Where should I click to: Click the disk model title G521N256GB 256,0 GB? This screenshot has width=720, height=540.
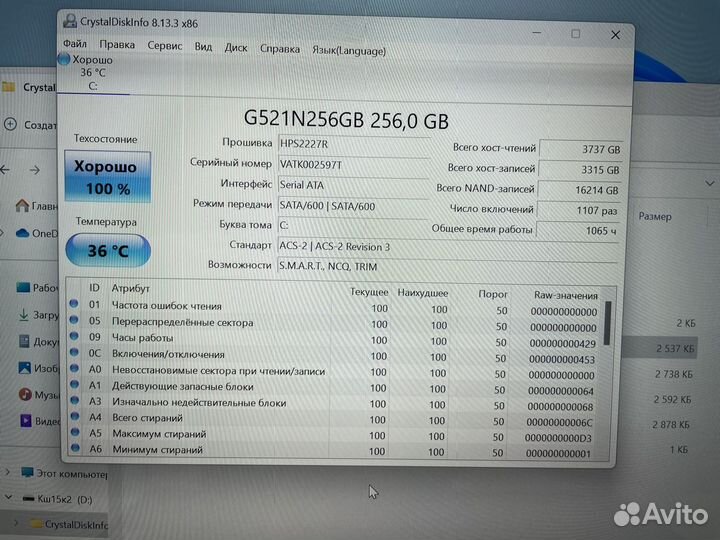coord(346,120)
